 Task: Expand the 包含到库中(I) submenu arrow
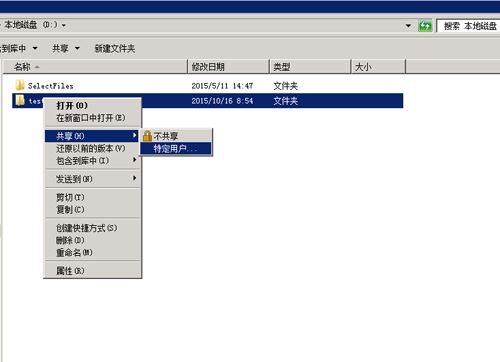(x=134, y=160)
